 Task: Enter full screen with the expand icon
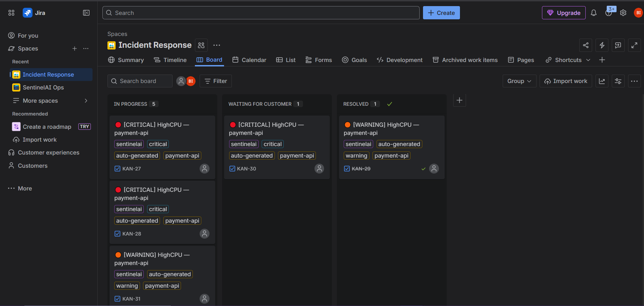635,45
